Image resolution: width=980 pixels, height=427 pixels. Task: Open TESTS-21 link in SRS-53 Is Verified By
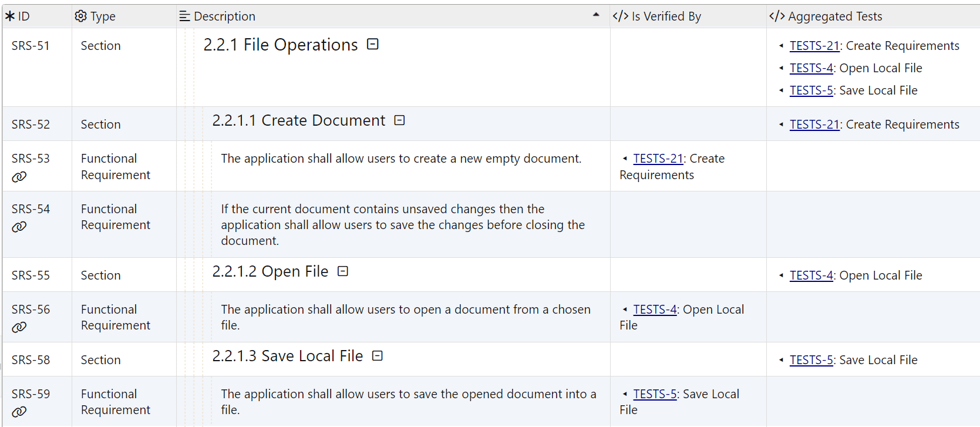pos(658,159)
